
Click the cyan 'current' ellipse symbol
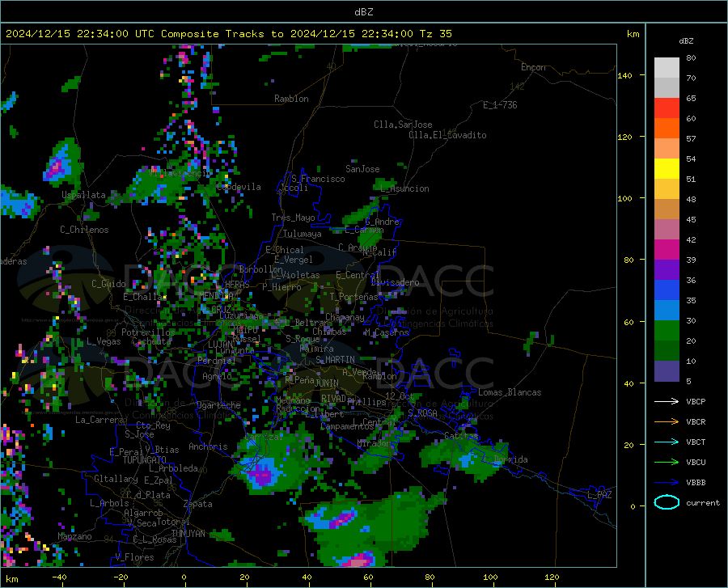click(x=667, y=502)
